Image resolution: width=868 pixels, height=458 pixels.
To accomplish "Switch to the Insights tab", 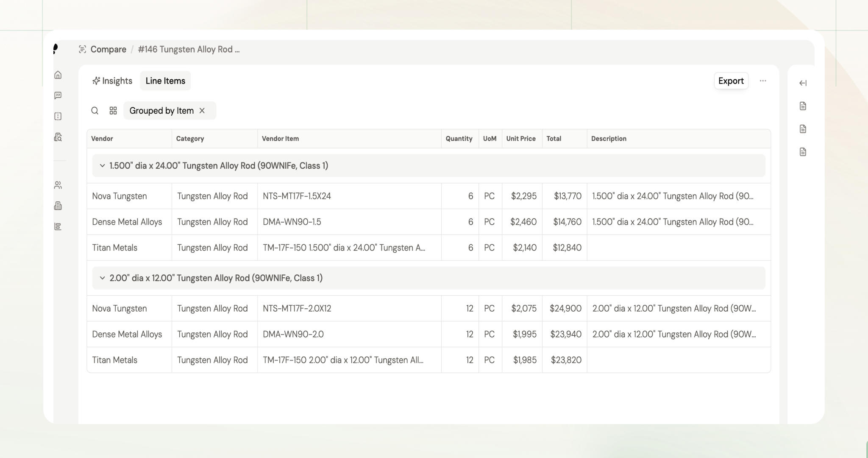I will click(x=112, y=81).
